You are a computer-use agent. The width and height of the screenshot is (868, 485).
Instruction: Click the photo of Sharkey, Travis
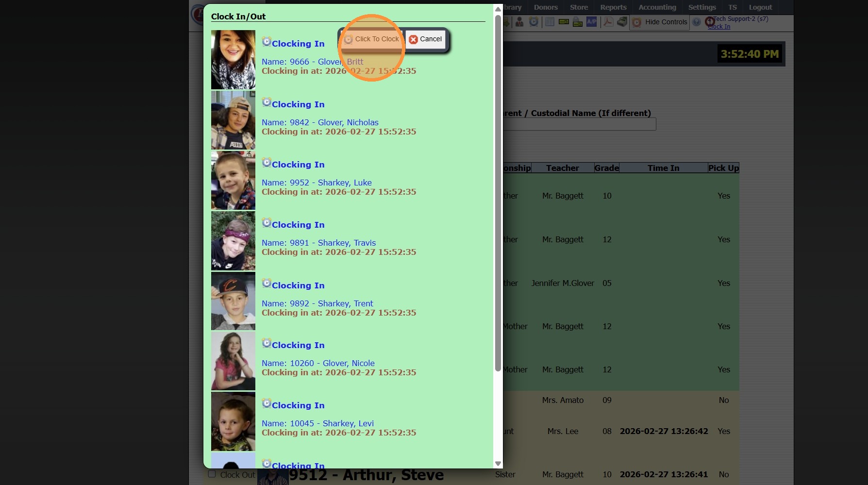coord(233,241)
